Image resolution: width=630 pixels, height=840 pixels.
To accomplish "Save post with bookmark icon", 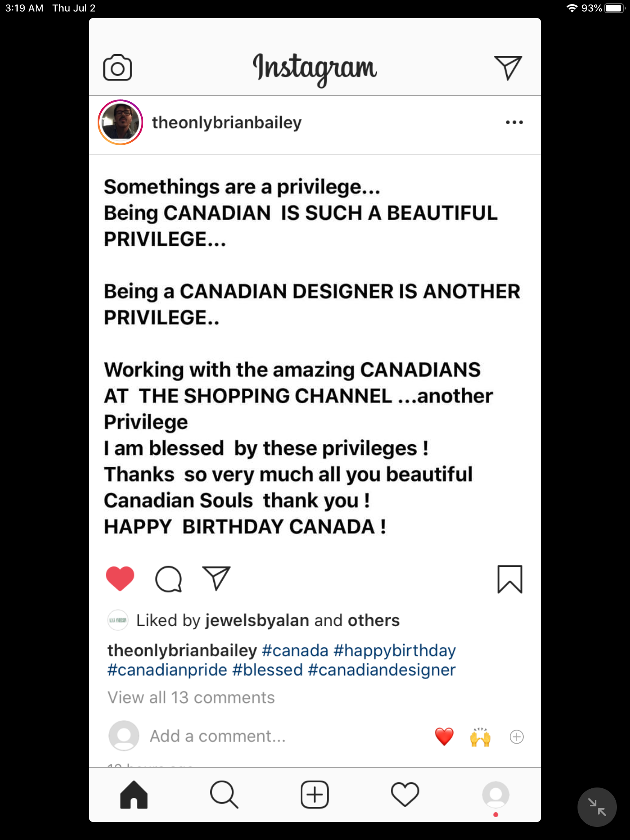I will point(509,579).
